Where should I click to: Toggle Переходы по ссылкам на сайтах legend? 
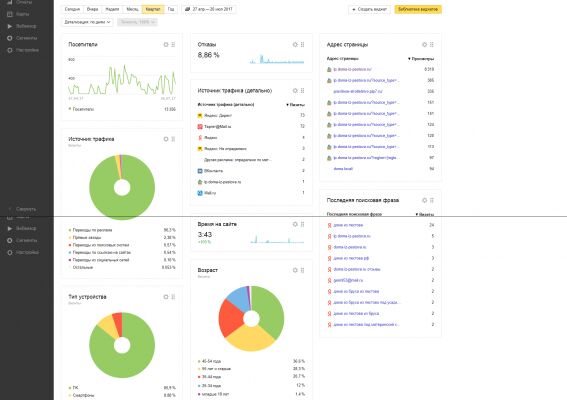click(x=99, y=252)
